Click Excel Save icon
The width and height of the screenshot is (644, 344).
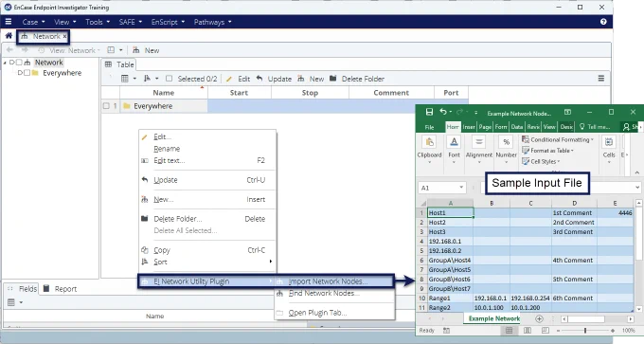click(429, 112)
